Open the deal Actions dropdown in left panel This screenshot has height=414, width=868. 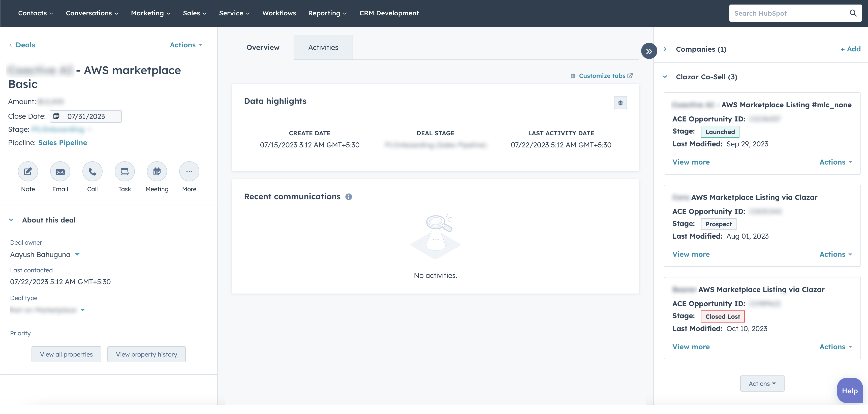click(186, 45)
